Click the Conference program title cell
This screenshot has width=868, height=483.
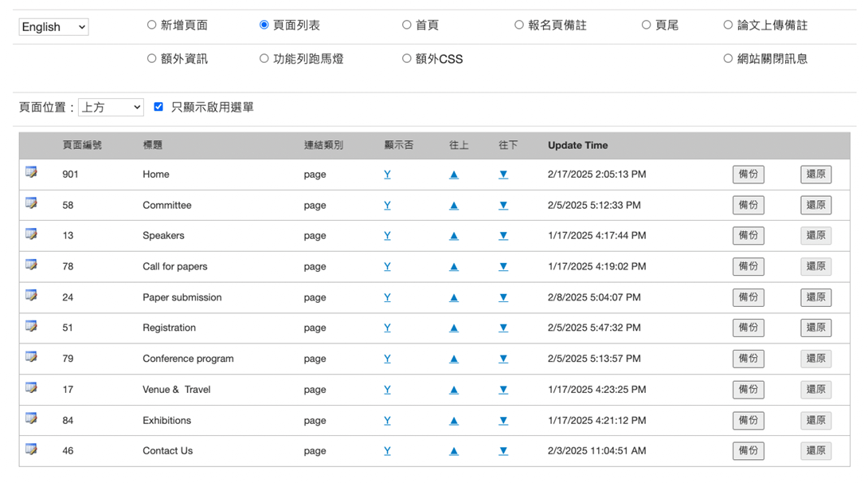tap(188, 359)
